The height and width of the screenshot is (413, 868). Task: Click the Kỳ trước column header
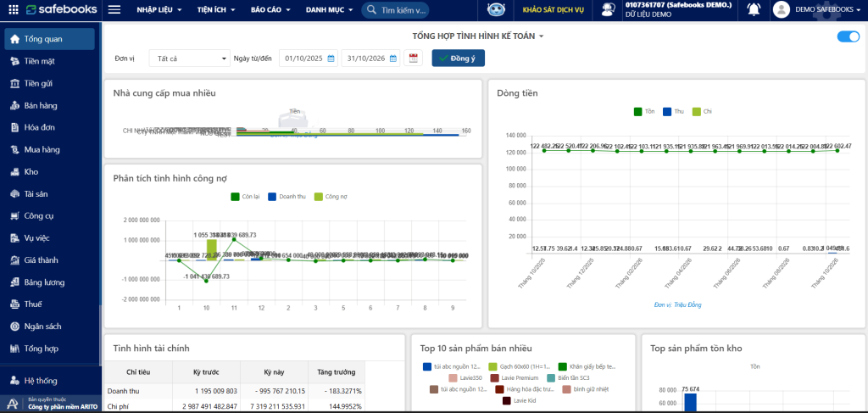[207, 372]
